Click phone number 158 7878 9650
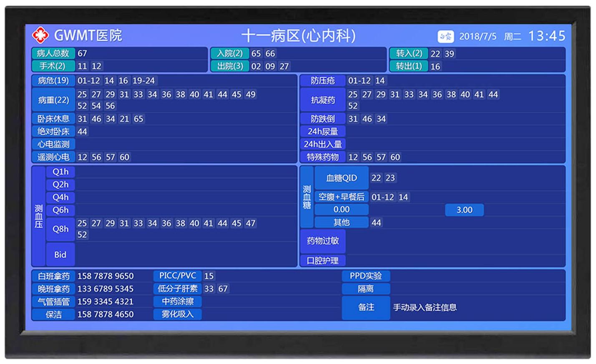 [106, 276]
